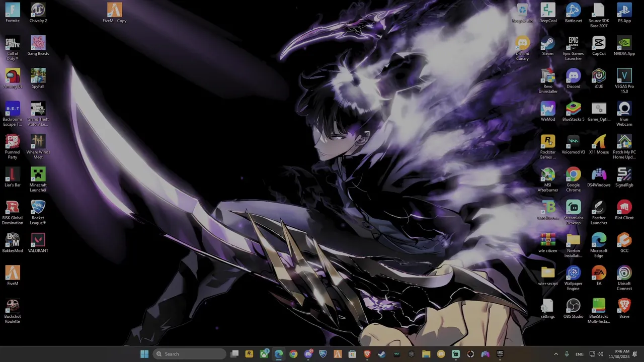Select the Brave desktop shortcut
Image resolution: width=644 pixels, height=362 pixels.
[x=624, y=308]
